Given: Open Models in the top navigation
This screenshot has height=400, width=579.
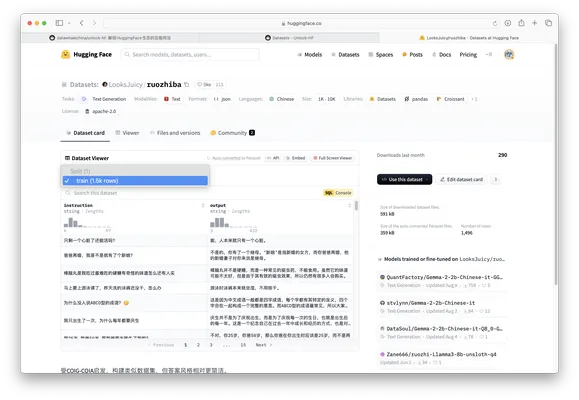Looking at the screenshot, I should pos(309,55).
